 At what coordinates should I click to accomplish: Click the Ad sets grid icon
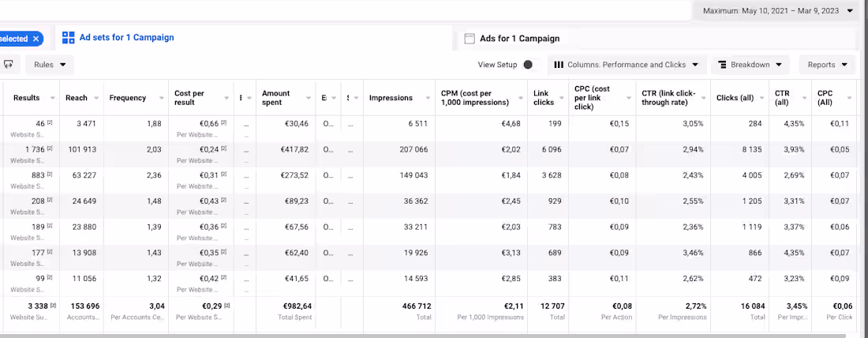(x=68, y=38)
